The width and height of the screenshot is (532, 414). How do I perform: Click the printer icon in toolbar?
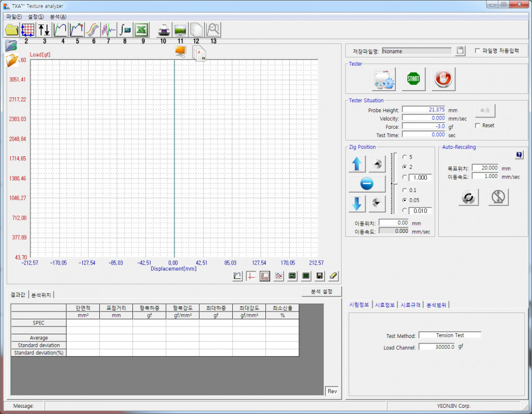coord(164,29)
